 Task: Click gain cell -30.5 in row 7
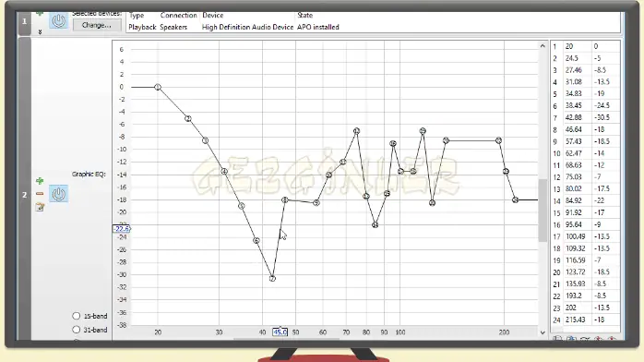coord(605,117)
